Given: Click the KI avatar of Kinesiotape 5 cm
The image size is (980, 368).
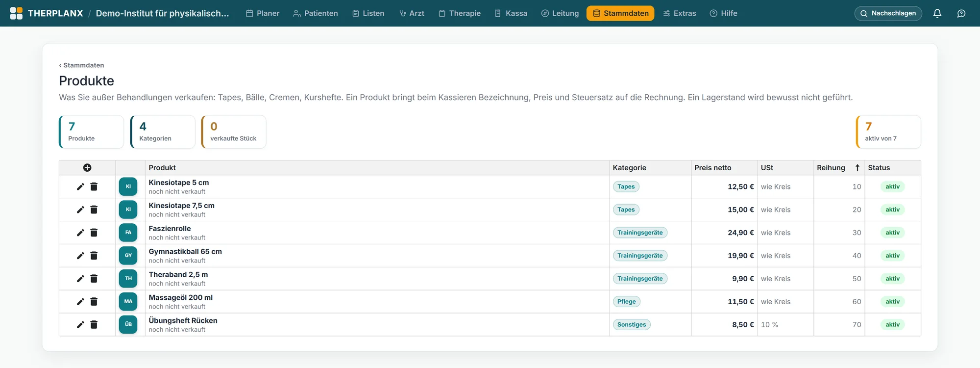Looking at the screenshot, I should coord(128,186).
